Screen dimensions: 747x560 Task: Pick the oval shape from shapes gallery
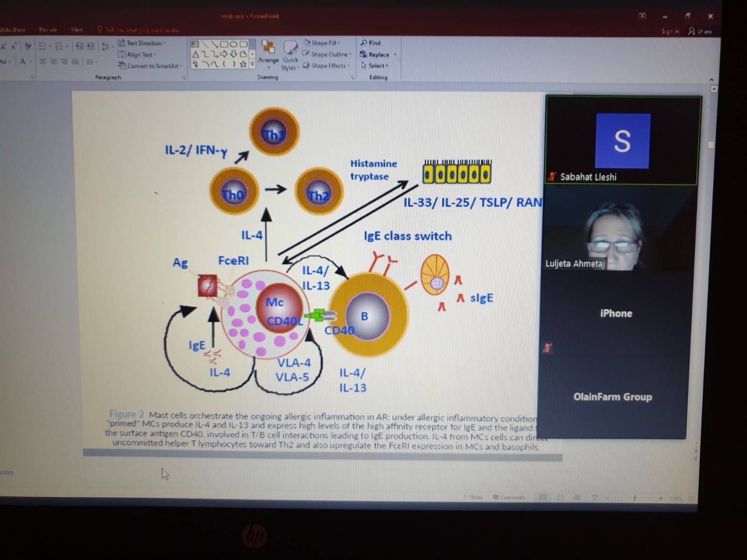pyautogui.click(x=233, y=44)
